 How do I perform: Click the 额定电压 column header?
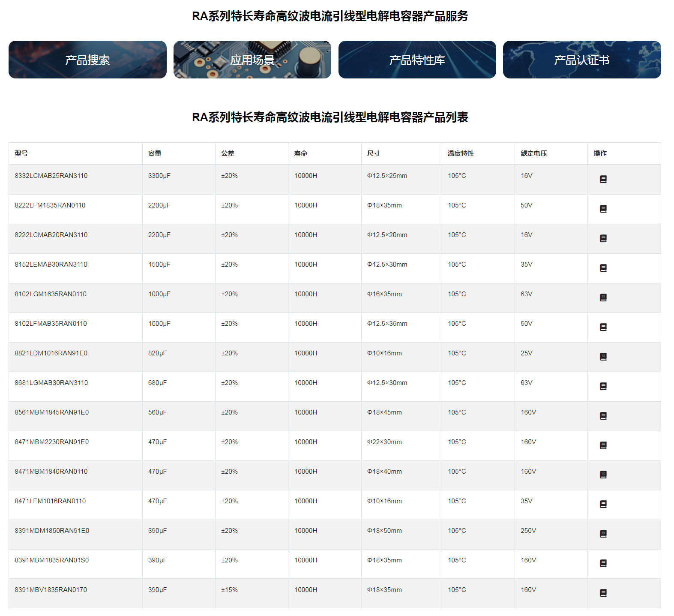[x=533, y=153]
